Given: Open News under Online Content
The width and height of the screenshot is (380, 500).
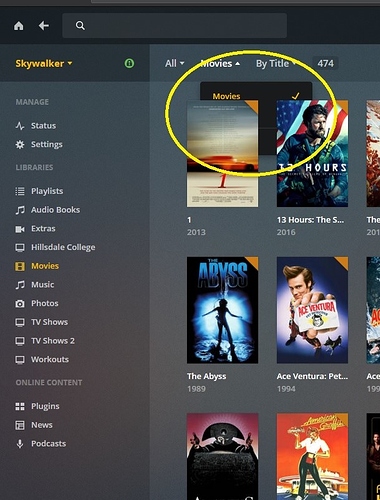Looking at the screenshot, I should 42,425.
